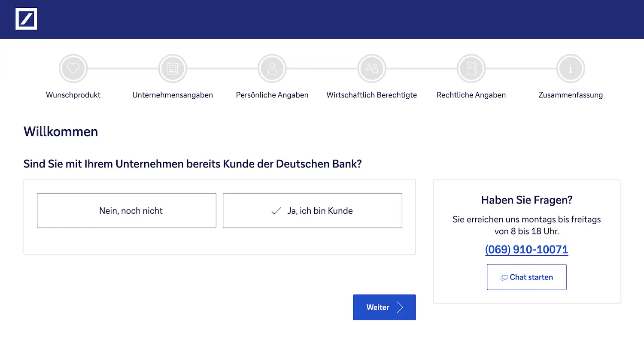Click the 'Haben Sie Fragen?' heading
Viewport: 644px width, 337px height.
(x=527, y=200)
